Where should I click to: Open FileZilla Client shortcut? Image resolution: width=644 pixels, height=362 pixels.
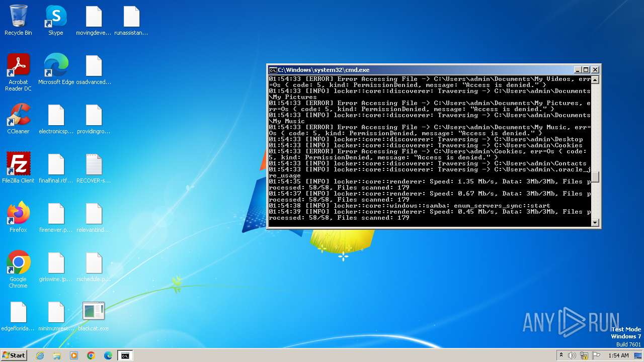coord(18,168)
